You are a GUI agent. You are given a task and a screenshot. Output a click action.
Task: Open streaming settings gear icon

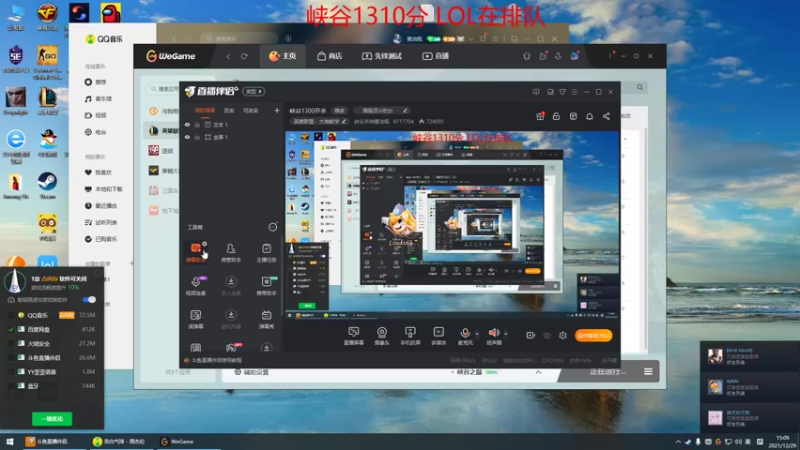coord(563,335)
